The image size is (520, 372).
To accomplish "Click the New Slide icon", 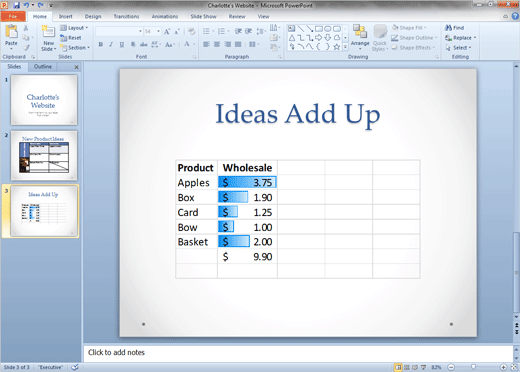I will 48,32.
